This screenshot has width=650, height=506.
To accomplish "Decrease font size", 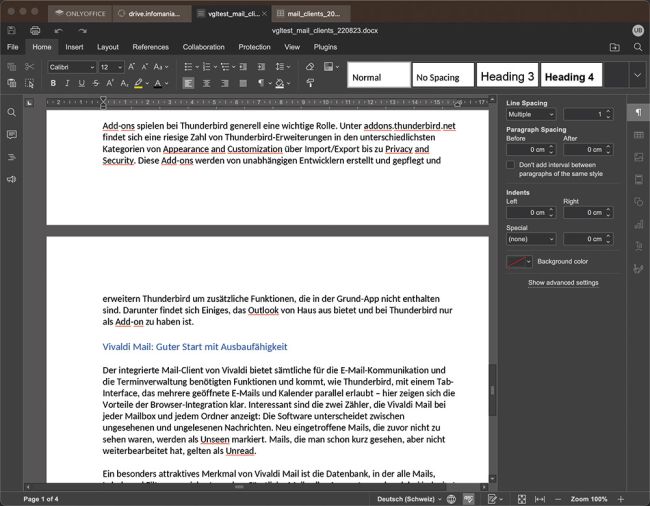I will click(145, 67).
